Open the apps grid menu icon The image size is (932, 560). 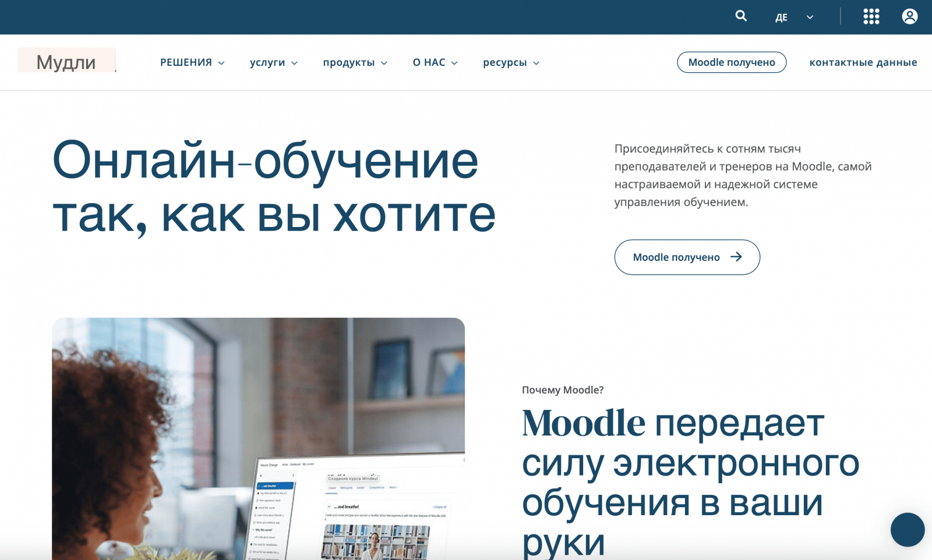click(x=871, y=16)
